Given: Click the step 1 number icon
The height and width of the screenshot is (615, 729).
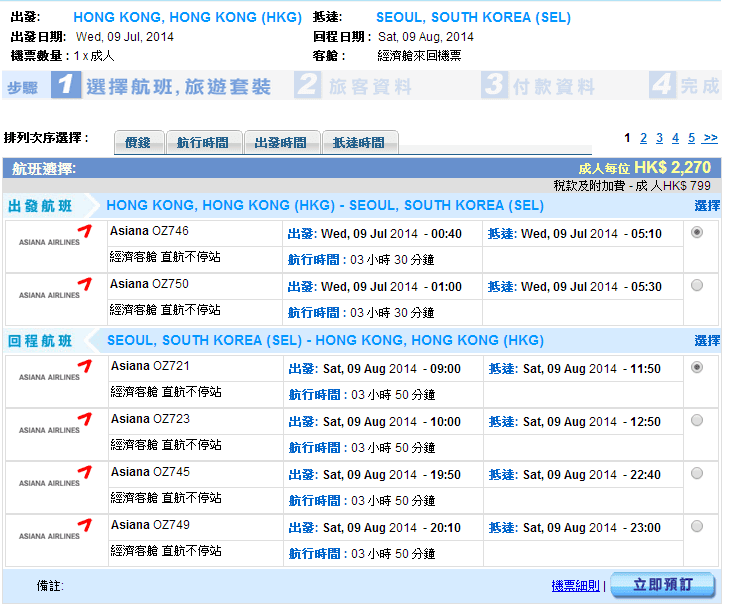Looking at the screenshot, I should pos(65,86).
